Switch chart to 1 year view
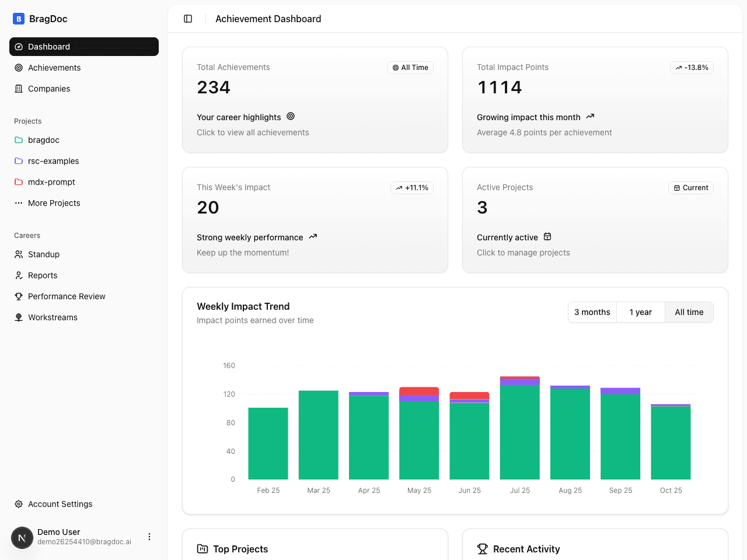 click(x=640, y=312)
